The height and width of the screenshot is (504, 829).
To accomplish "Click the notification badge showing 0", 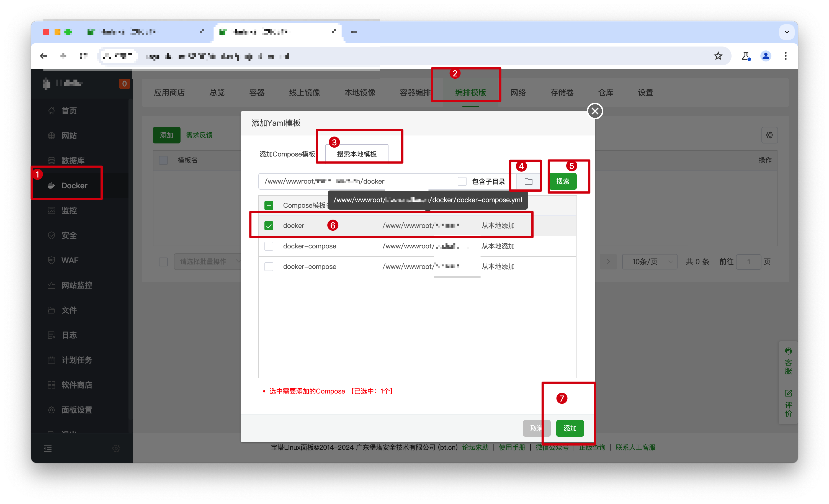I will tap(124, 83).
